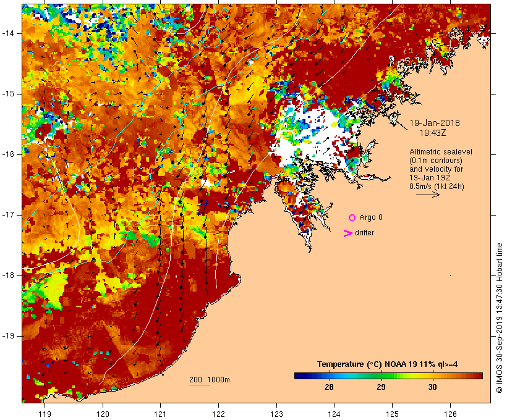This screenshot has width=507, height=420.
Task: Click the 30 label under color bar
Action: pyautogui.click(x=432, y=387)
